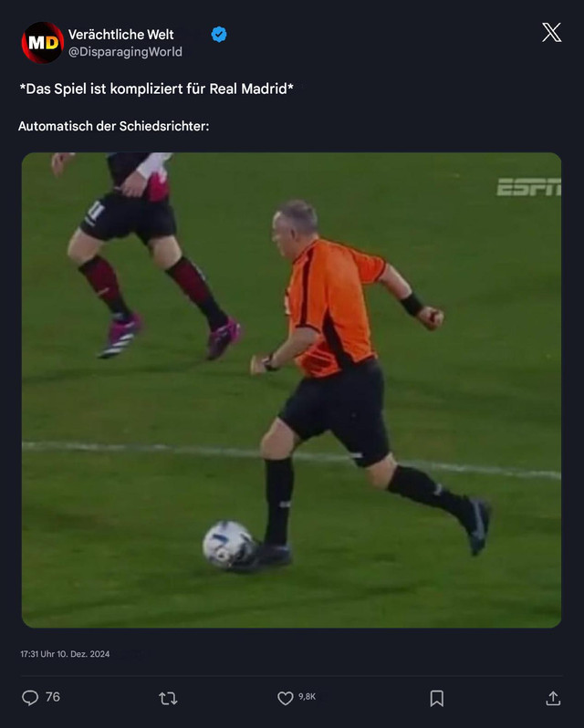
Task: Open the MD profile avatar
Action: (x=42, y=43)
